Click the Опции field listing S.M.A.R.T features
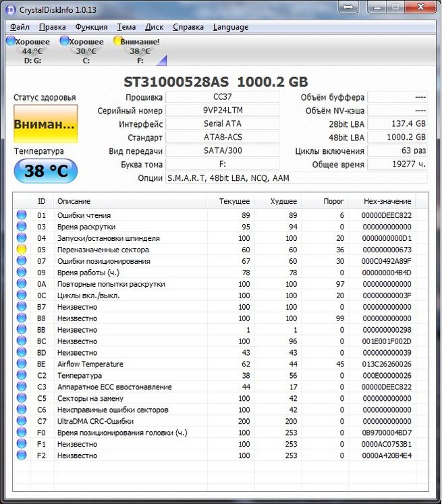 (296, 177)
